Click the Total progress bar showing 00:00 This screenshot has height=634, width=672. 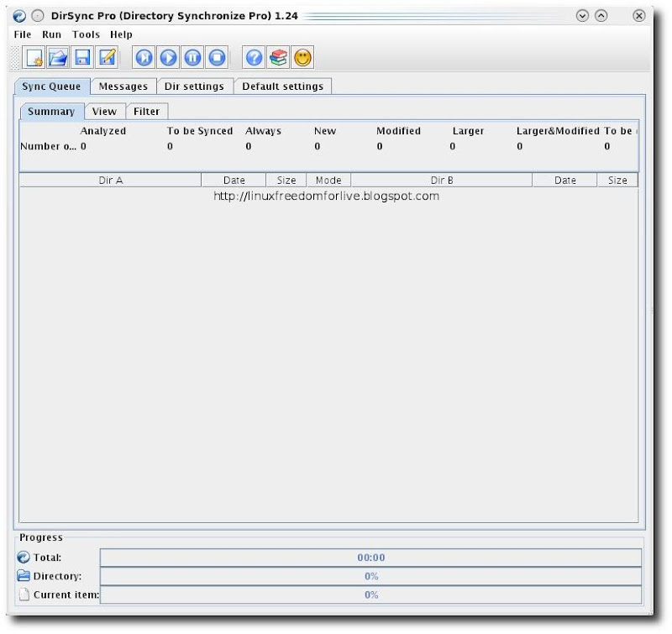[371, 558]
